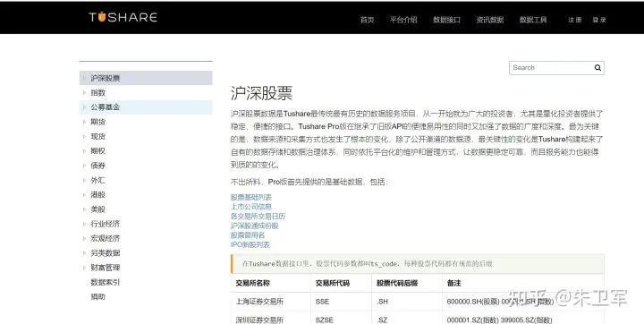Viewport: 644px width, 324px height.
Task: Open the 股票曾用名 link
Action: 248,235
